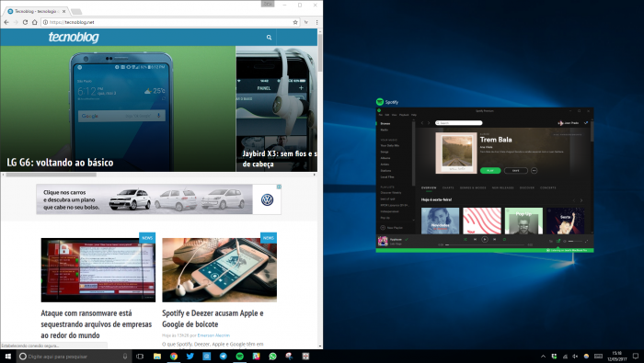Open Spotify's connect-to-device icon
This screenshot has width=644, height=363.
[558, 241]
